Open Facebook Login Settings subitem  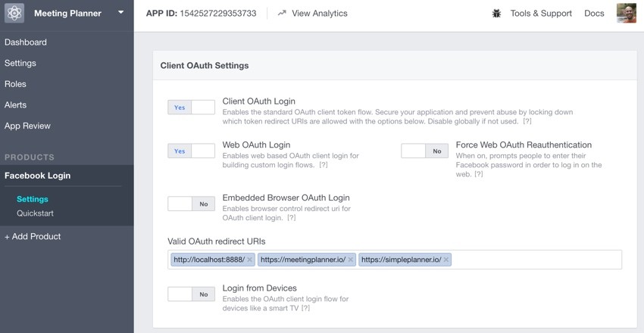click(x=33, y=199)
